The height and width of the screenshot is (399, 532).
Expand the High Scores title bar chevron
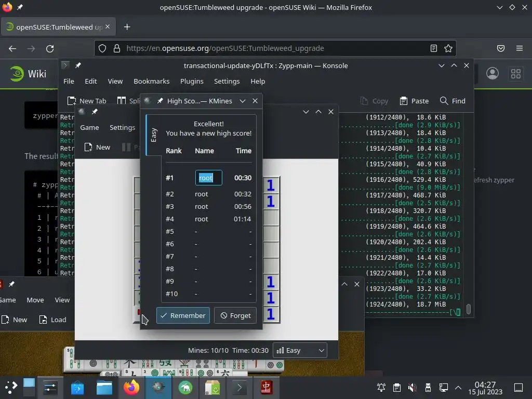pos(242,101)
